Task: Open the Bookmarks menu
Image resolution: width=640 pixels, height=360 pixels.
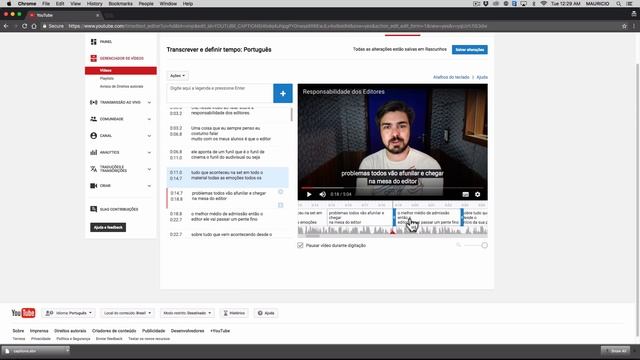Action: pyautogui.click(x=120, y=4)
